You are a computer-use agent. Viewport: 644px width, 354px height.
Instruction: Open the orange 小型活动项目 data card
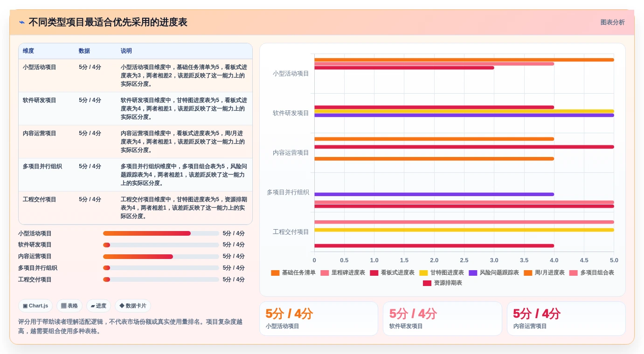tap(319, 319)
